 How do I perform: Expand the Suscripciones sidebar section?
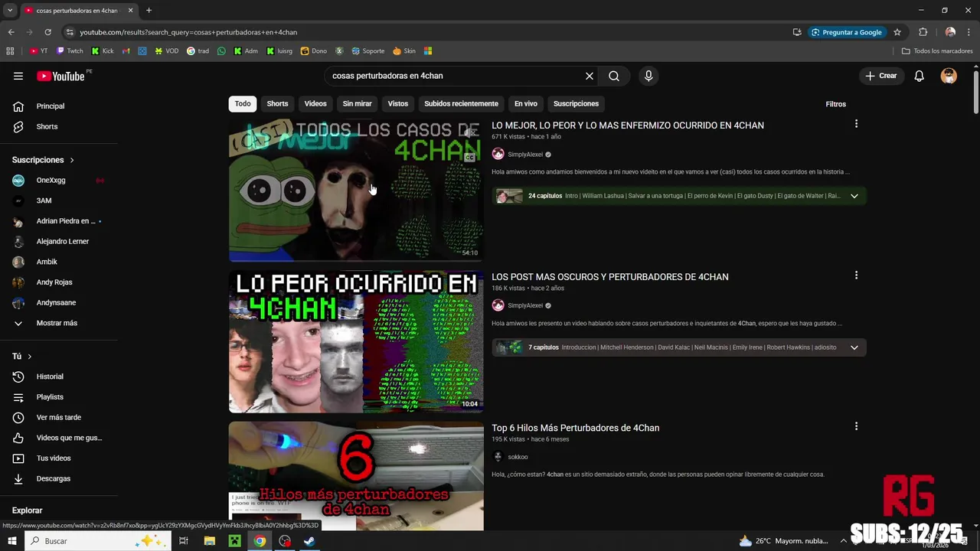pyautogui.click(x=44, y=160)
